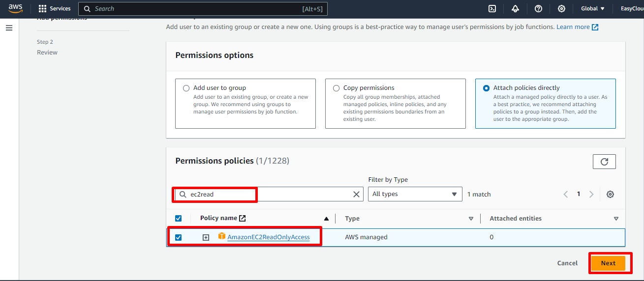The width and height of the screenshot is (644, 281).
Task: Open the settings gear in top bar
Action: [561, 8]
